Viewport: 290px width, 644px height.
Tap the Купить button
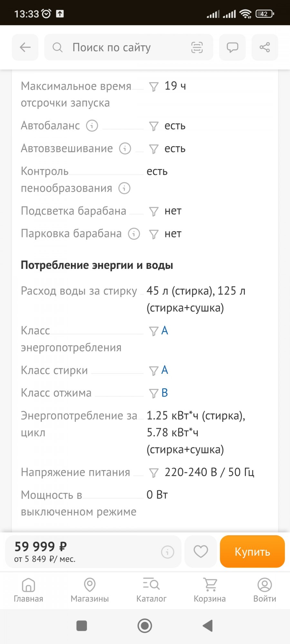pos(252,552)
